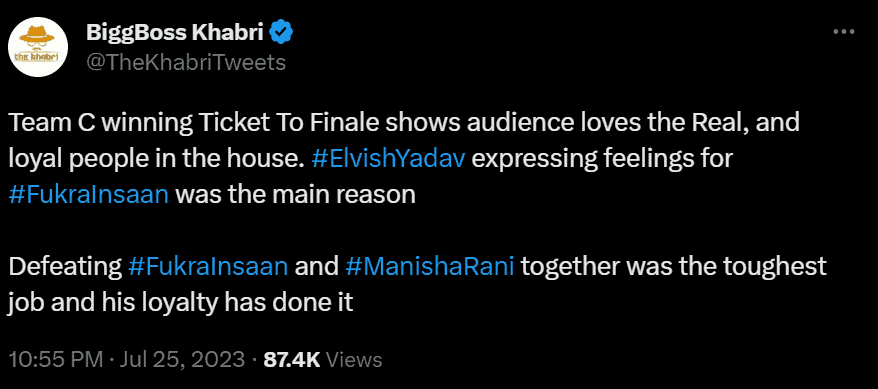The width and height of the screenshot is (878, 389).
Task: Click the 87.4K view count number
Action: (291, 359)
